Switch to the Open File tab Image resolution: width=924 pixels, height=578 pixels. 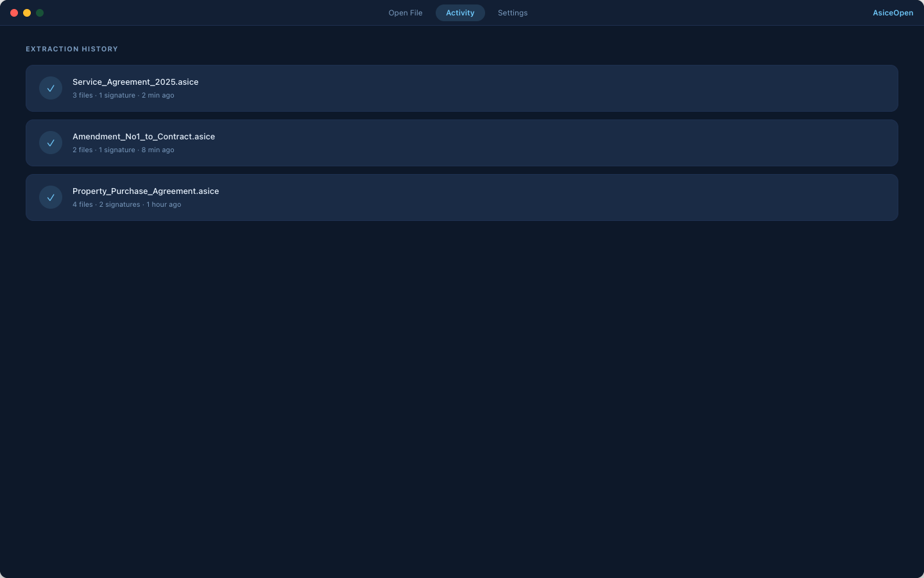(405, 13)
